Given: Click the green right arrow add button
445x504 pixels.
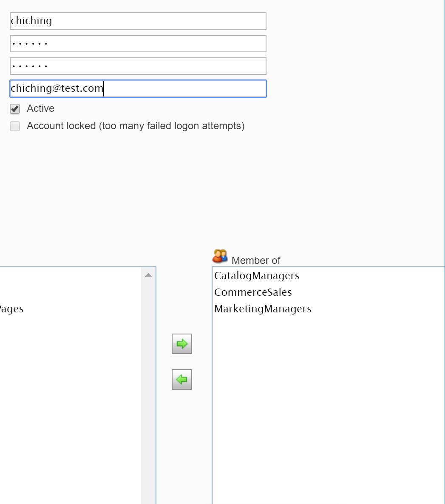Looking at the screenshot, I should point(182,344).
